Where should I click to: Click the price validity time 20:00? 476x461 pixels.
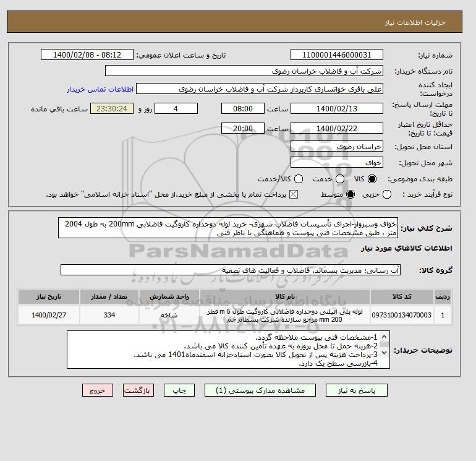(x=243, y=128)
